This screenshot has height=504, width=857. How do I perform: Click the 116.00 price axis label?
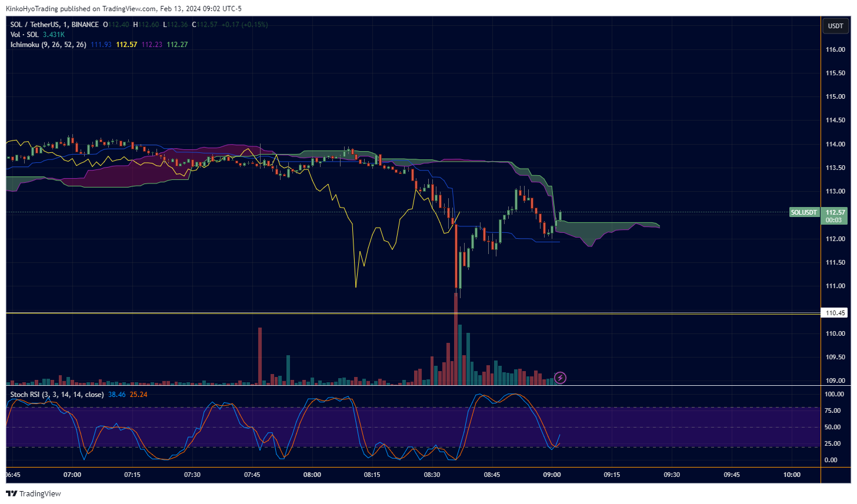pos(835,49)
